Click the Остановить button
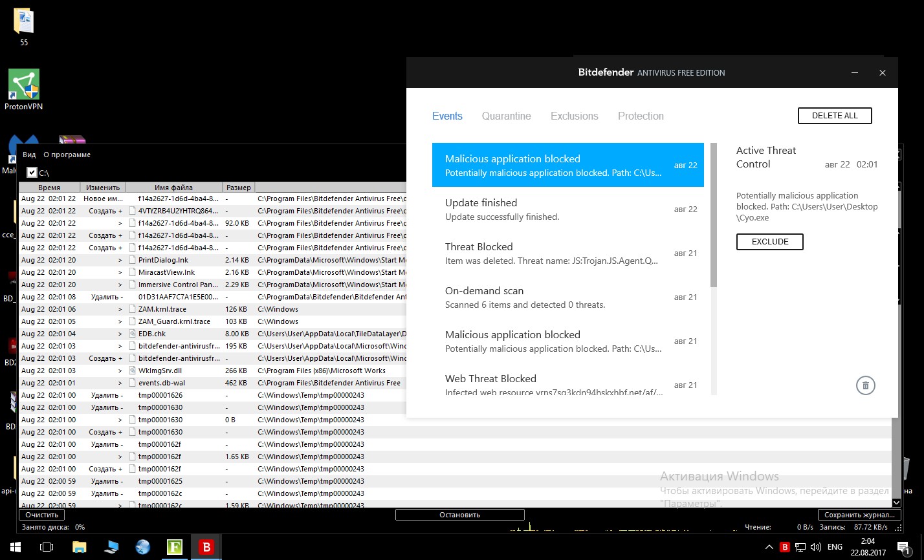 [459, 515]
